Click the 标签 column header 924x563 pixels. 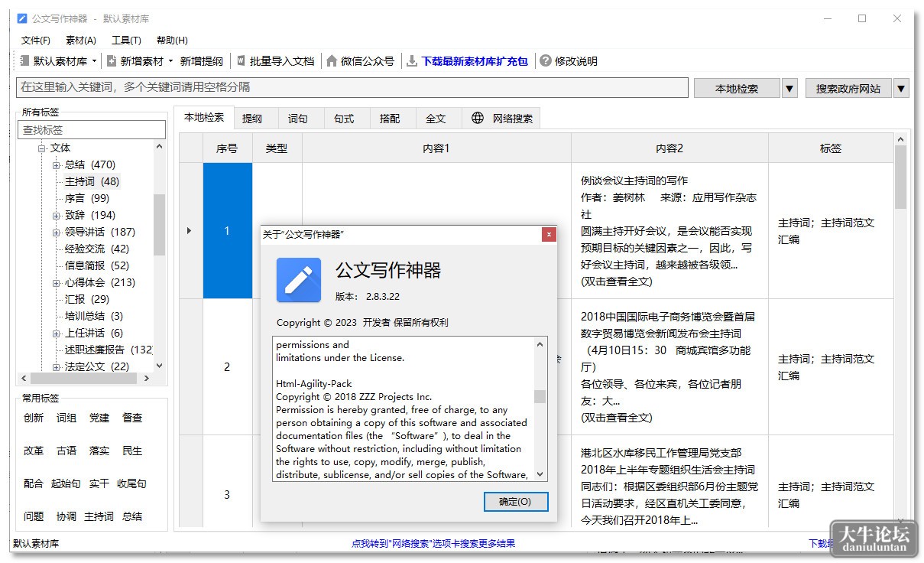coord(831,148)
